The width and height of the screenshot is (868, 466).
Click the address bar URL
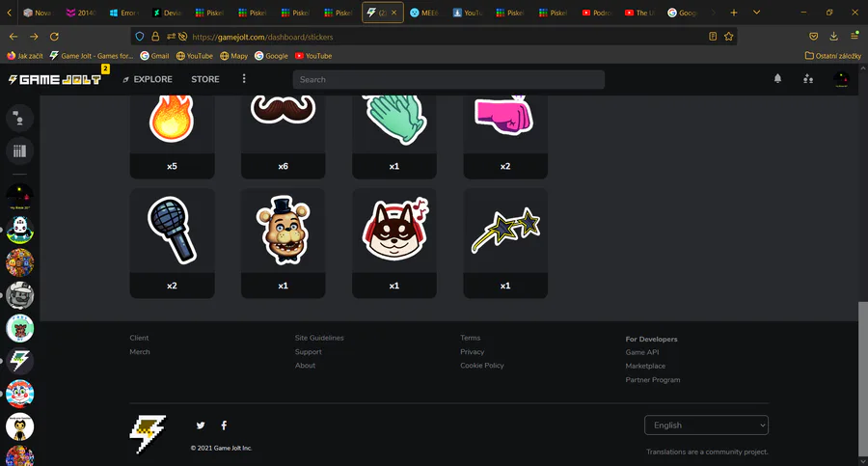tap(262, 37)
